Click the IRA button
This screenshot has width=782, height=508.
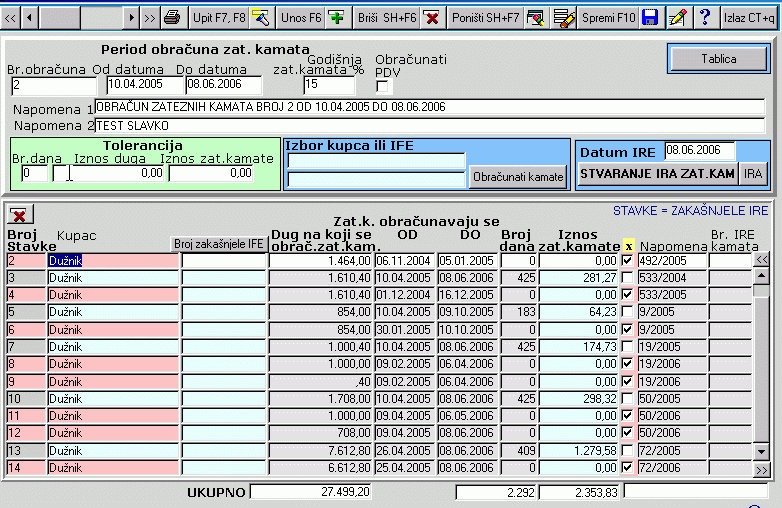(753, 173)
